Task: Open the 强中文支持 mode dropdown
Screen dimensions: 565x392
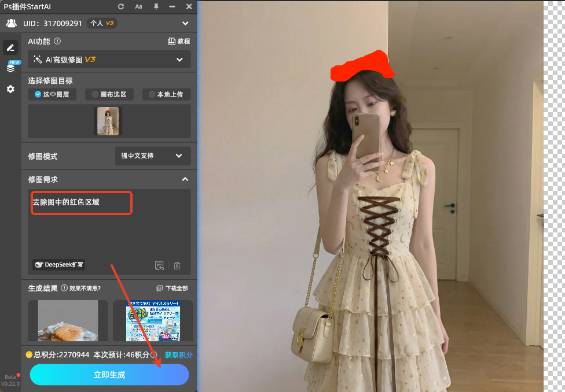Action: click(x=152, y=156)
